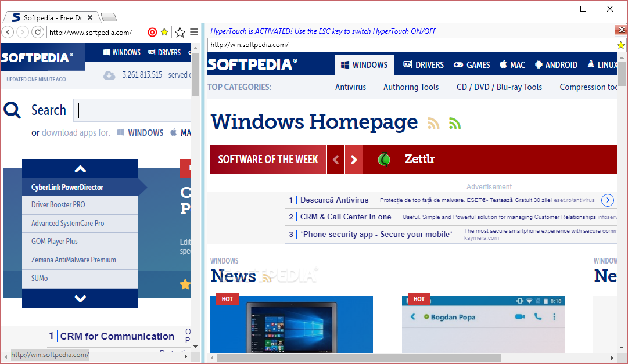Focus the Softpedia search input field
The image size is (628, 364).
(x=132, y=110)
